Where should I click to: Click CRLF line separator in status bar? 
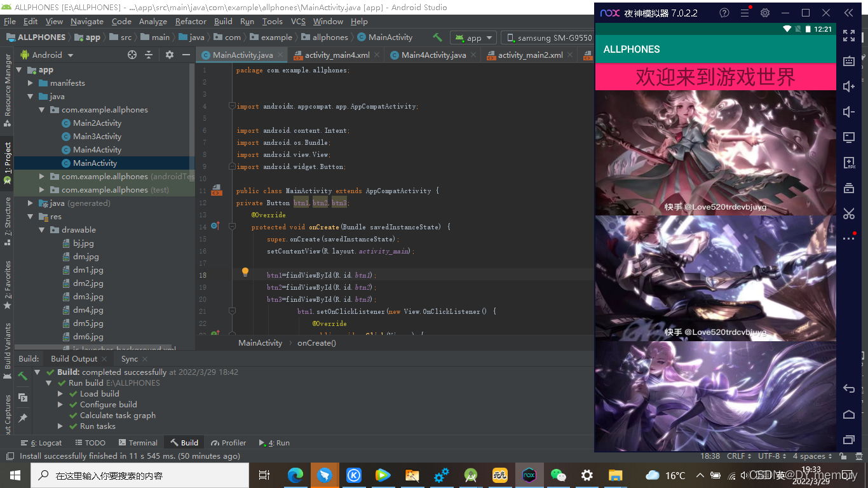[x=740, y=456]
